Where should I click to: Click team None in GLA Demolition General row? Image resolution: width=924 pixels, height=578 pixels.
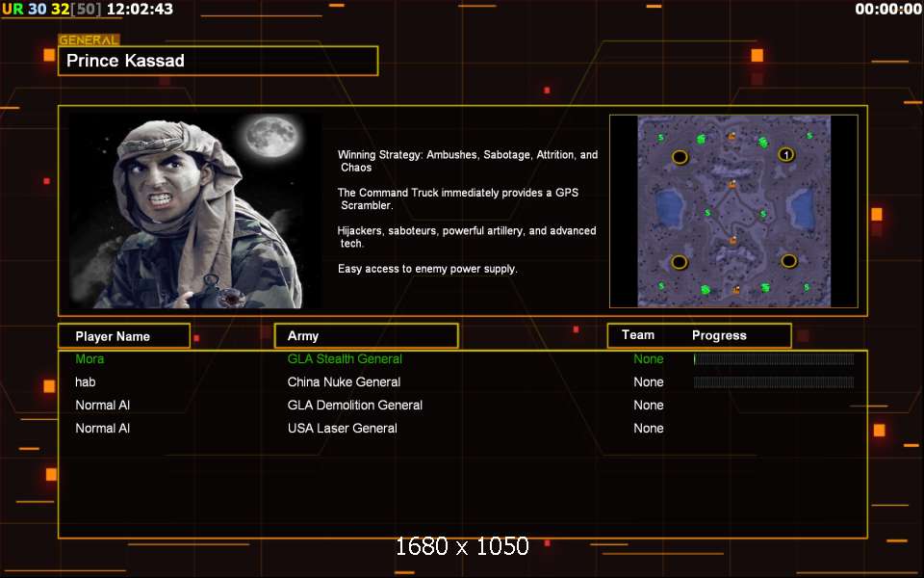click(648, 406)
